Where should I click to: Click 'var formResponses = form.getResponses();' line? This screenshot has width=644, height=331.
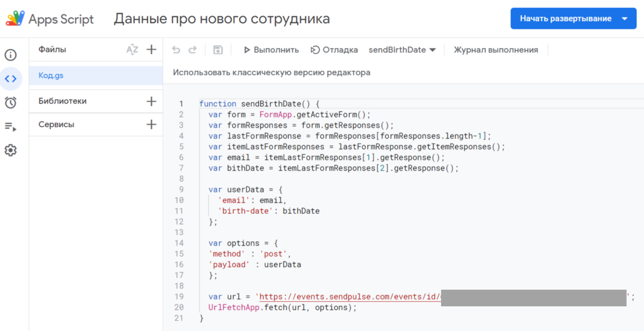(301, 125)
